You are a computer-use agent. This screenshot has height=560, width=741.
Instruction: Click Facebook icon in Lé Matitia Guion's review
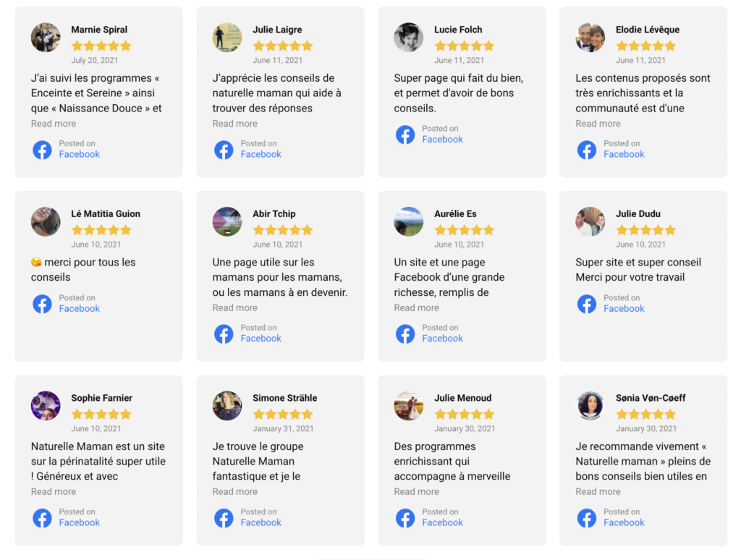pyautogui.click(x=42, y=304)
